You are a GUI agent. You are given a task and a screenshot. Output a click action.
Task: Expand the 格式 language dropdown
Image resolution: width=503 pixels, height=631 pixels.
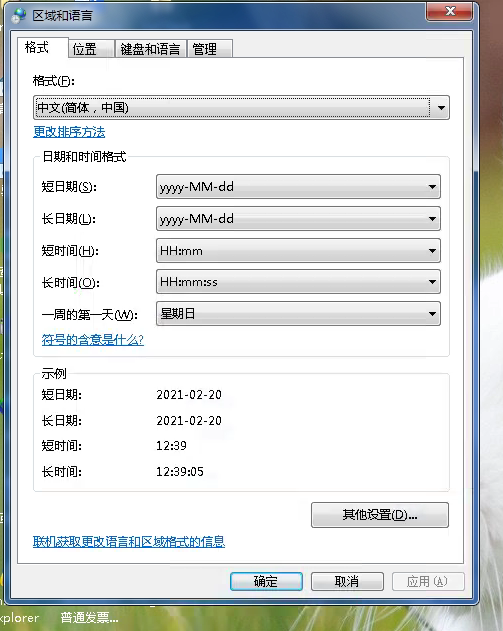[241, 107]
